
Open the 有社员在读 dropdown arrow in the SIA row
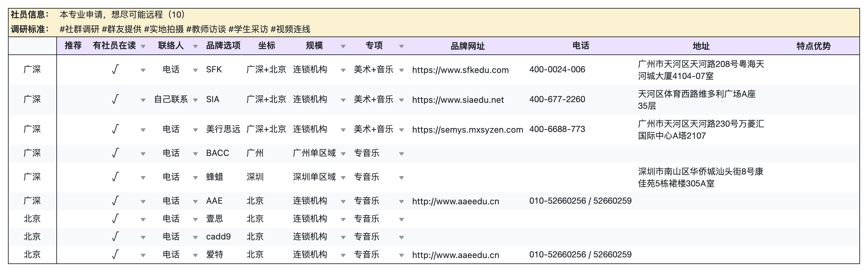coord(143,100)
